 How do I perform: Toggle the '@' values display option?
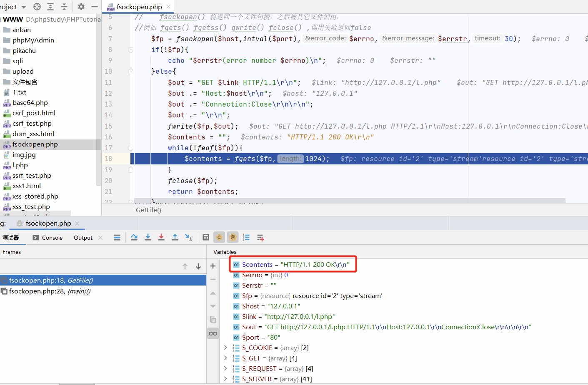[233, 237]
